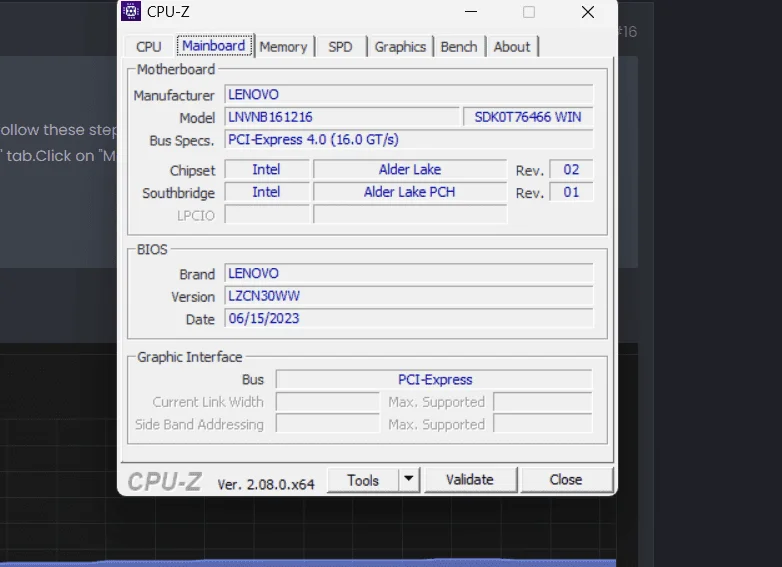Close CPU-Z with the title bar X
This screenshot has width=782, height=567.
click(588, 12)
